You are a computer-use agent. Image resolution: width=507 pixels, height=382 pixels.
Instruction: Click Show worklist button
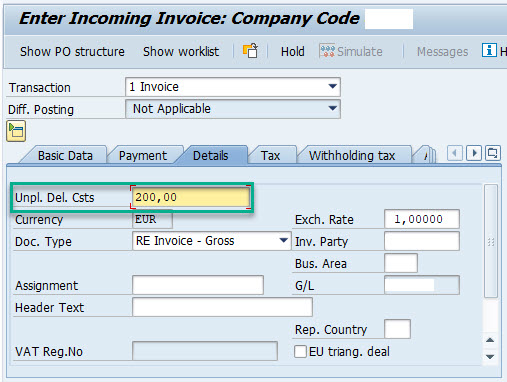(181, 52)
